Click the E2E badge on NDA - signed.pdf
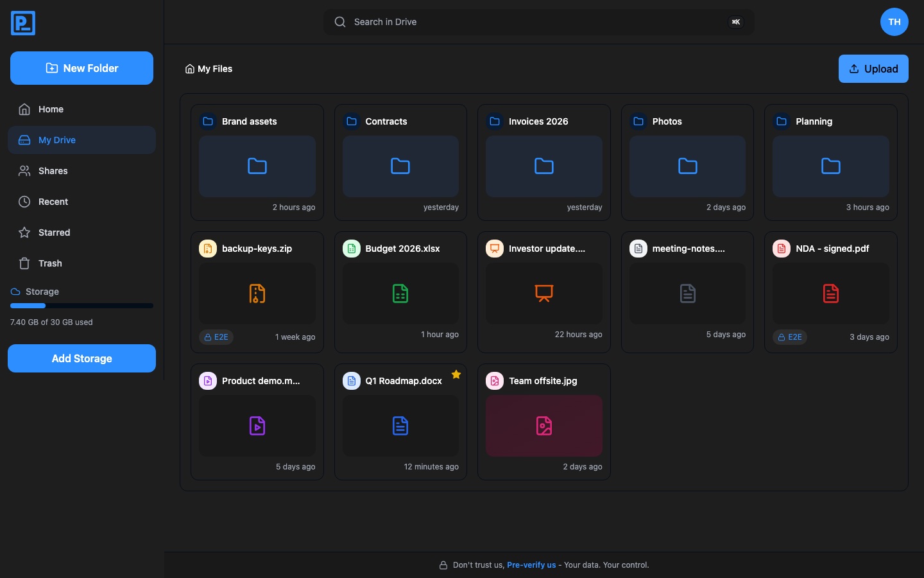This screenshot has width=924, height=578. coord(790,337)
